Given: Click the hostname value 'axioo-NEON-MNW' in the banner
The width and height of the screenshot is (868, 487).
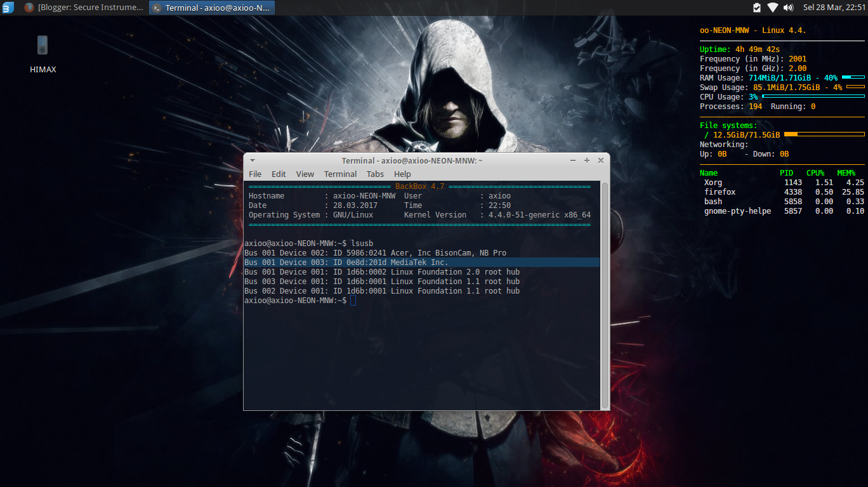Looking at the screenshot, I should pyautogui.click(x=364, y=196).
